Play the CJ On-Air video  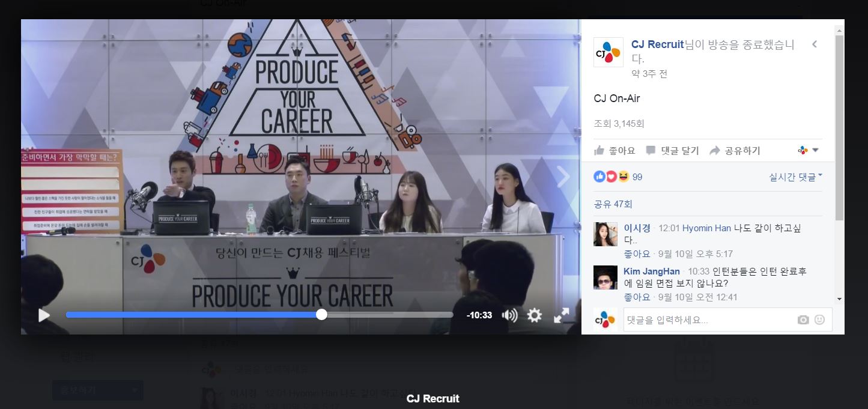(x=44, y=315)
